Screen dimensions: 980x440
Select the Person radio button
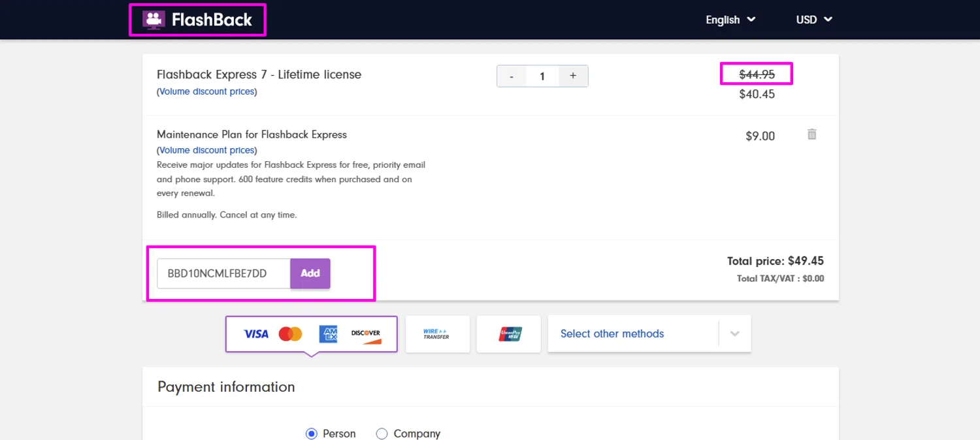coord(312,433)
